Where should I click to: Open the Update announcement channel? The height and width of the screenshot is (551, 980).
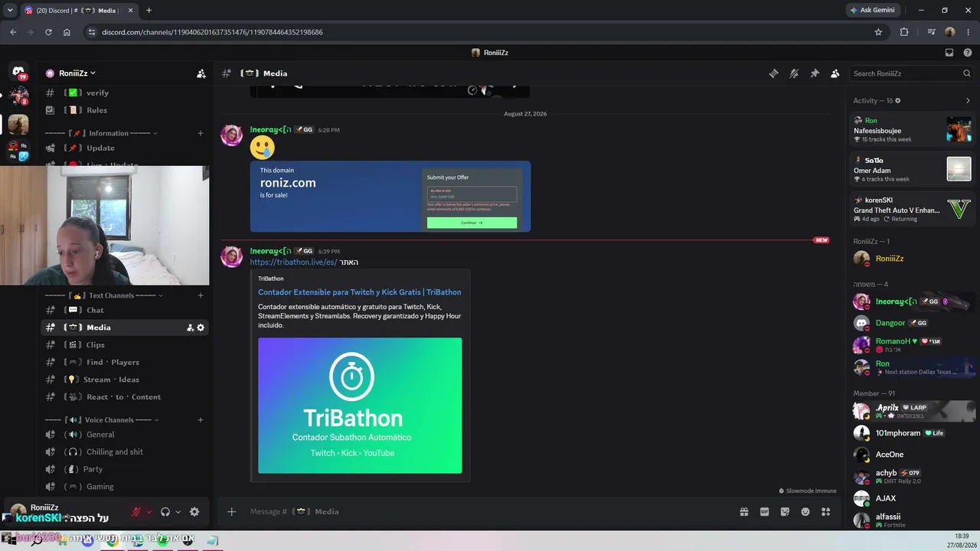122,148
